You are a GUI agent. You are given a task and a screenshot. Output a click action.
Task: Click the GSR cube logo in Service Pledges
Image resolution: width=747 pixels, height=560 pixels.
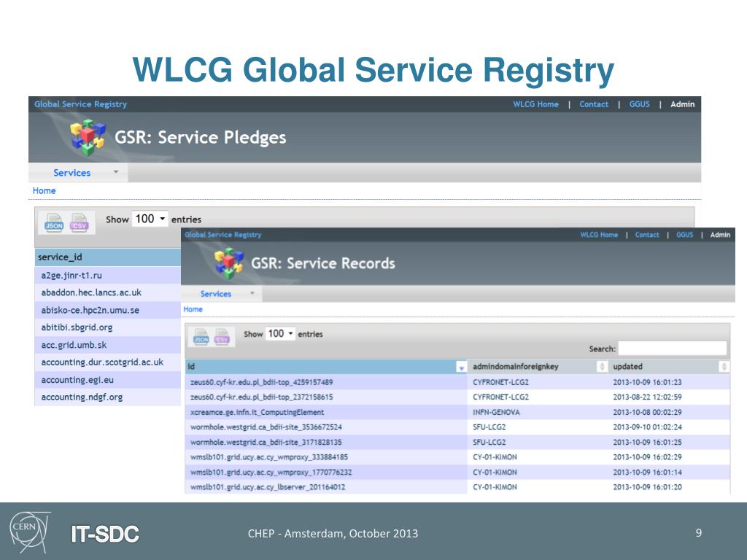(88, 138)
